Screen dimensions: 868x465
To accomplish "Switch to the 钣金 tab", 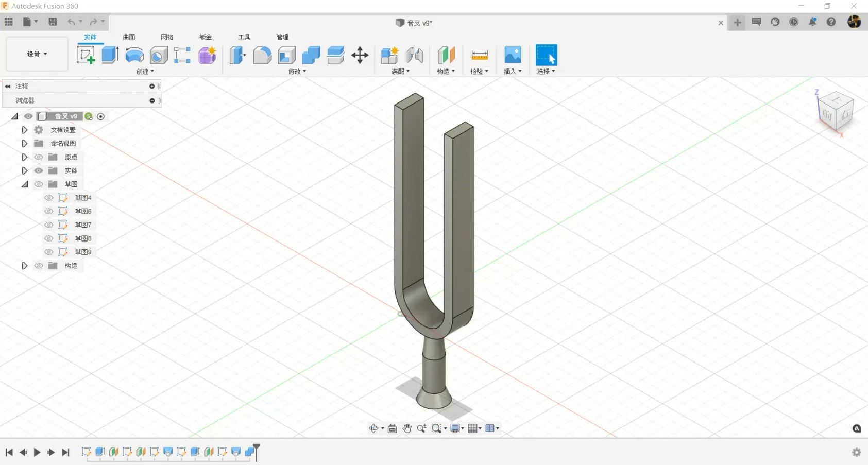I will point(206,37).
